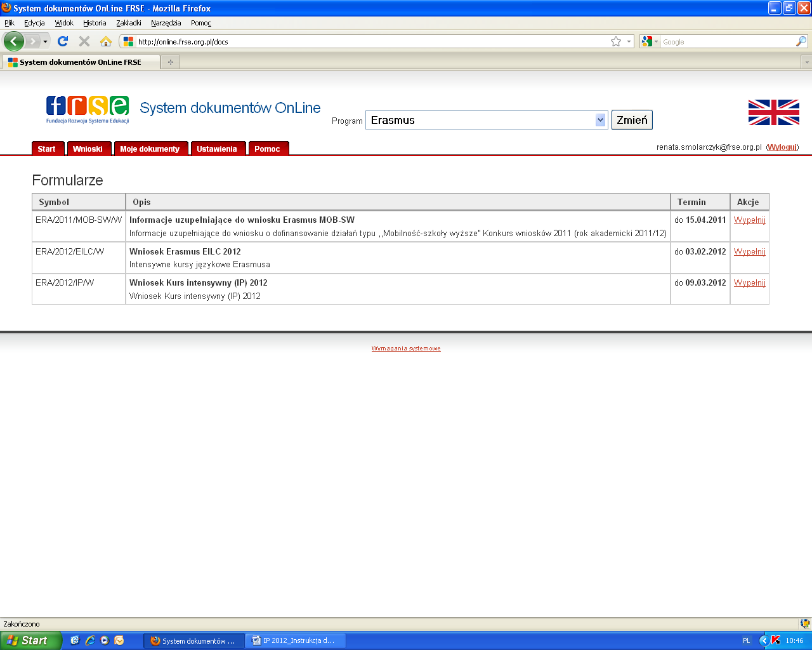Open the Google search engine selector
812x650 pixels.
[650, 41]
